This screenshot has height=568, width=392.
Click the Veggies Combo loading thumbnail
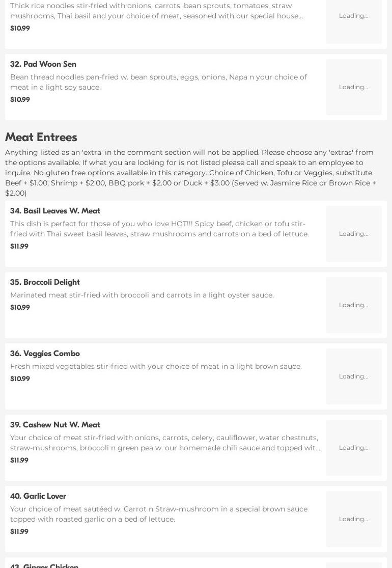pos(353,376)
